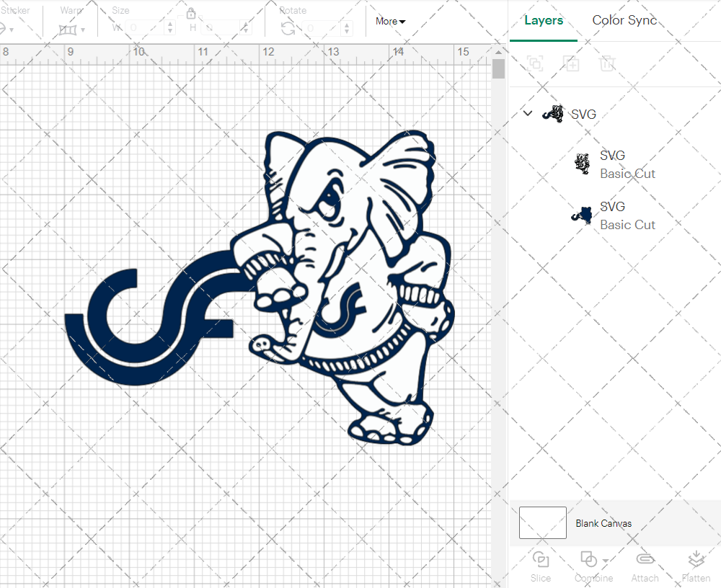
Task: Click the Group layers icon
Action: (535, 63)
